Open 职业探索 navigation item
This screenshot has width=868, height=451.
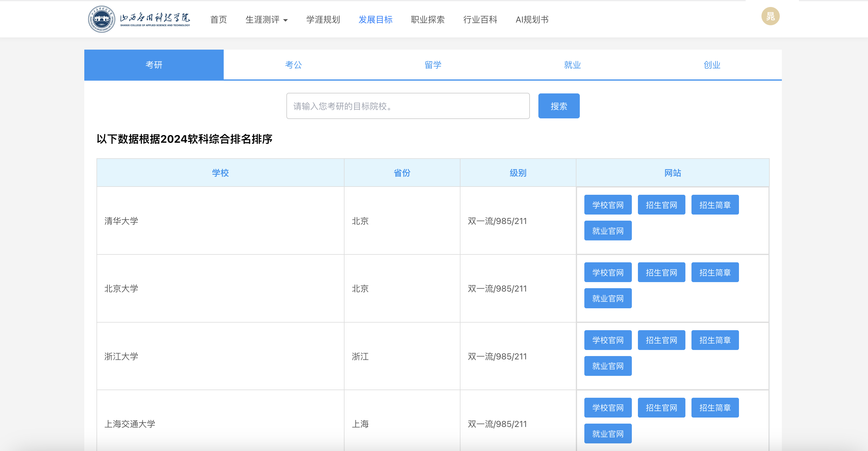[428, 19]
